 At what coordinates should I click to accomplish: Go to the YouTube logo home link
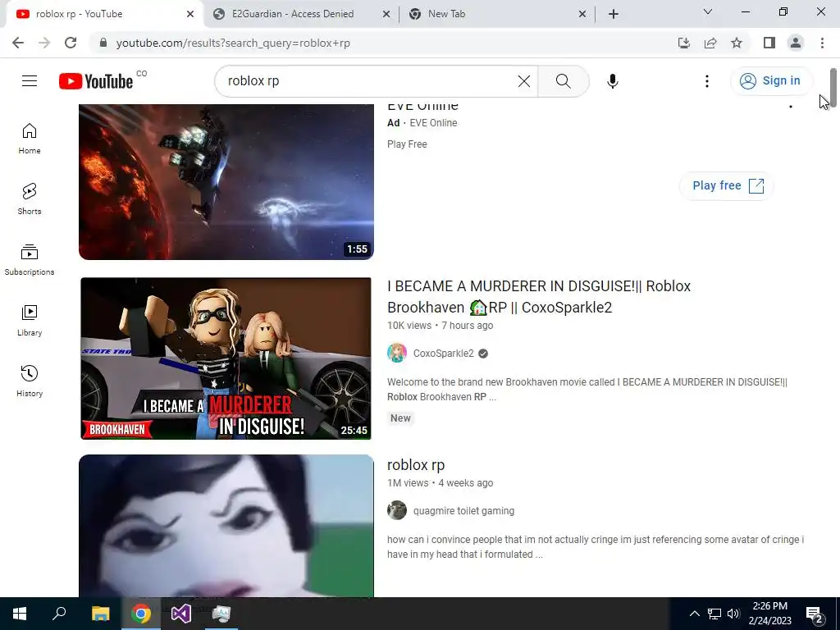pos(96,81)
